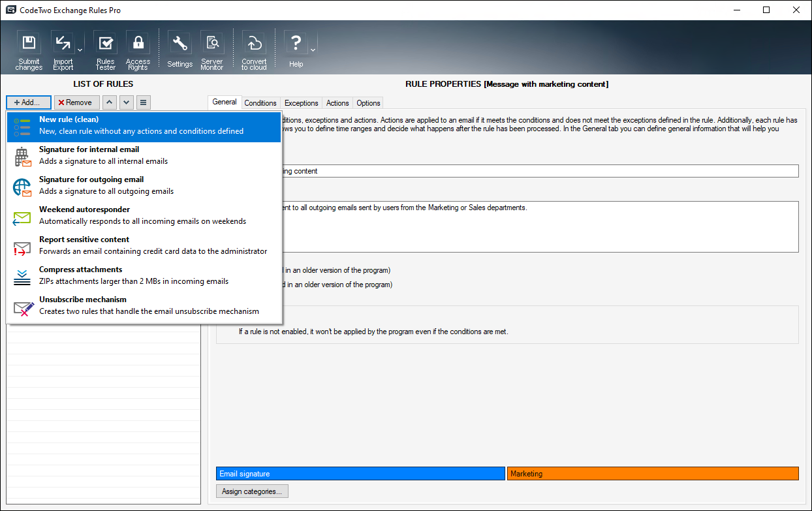Minimize the CodeTwo Exchange Rules Pro window
Image resolution: width=812 pixels, height=511 pixels.
coord(736,10)
